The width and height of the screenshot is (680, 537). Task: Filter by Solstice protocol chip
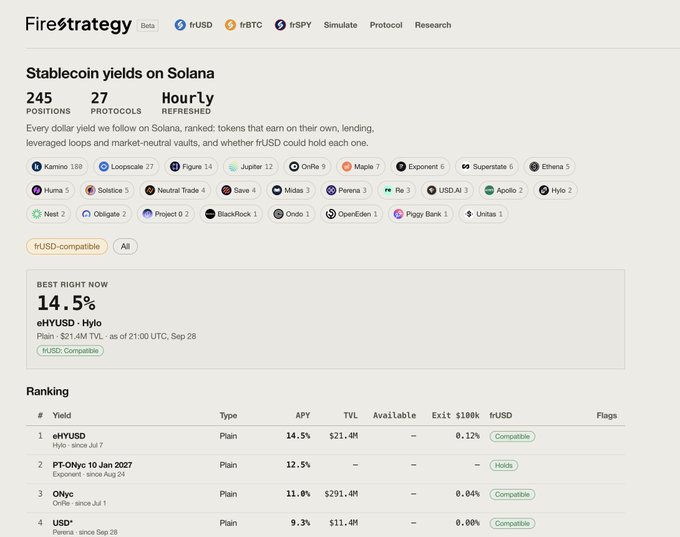107,190
